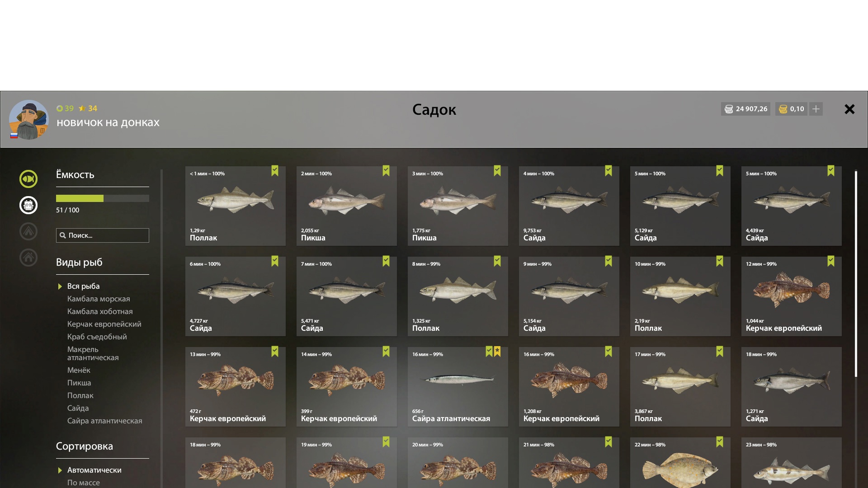Image resolution: width=868 pixels, height=488 pixels.
Task: Toggle the star mark on Сайра атлантическая card
Action: click(497, 352)
